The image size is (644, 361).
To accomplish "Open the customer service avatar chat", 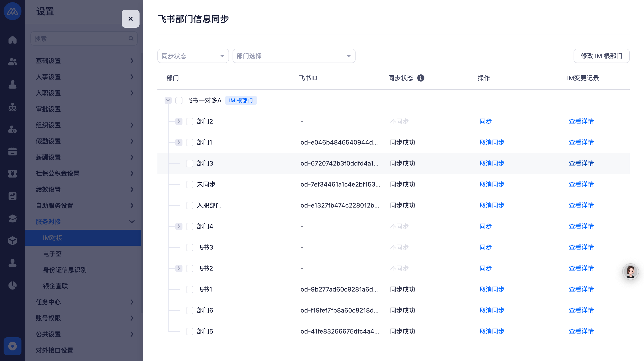I will pyautogui.click(x=630, y=272).
